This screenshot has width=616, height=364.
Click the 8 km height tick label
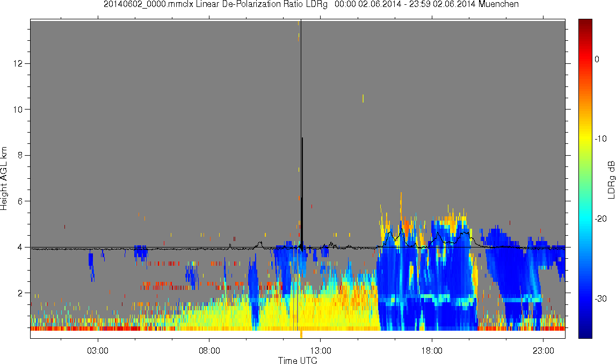tap(20, 156)
